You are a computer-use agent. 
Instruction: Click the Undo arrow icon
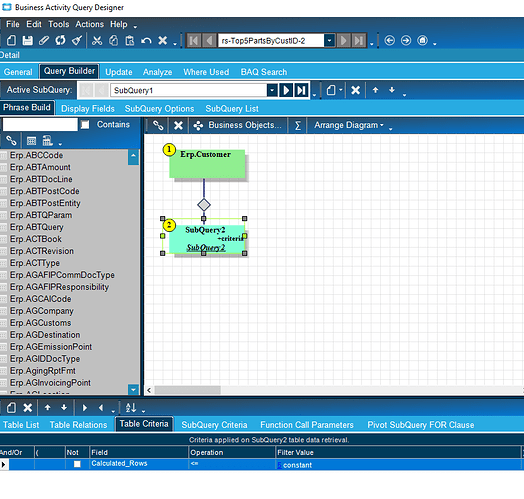point(146,40)
